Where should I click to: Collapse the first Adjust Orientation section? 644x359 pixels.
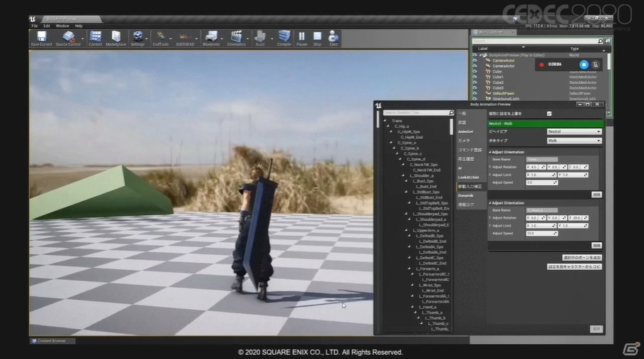point(490,152)
